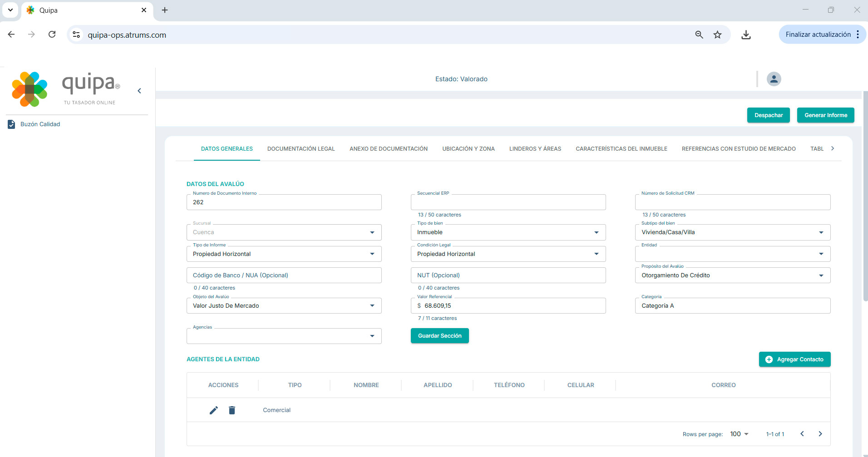Image resolution: width=868 pixels, height=457 pixels.
Task: Go to the next table page arrow
Action: (x=820, y=434)
